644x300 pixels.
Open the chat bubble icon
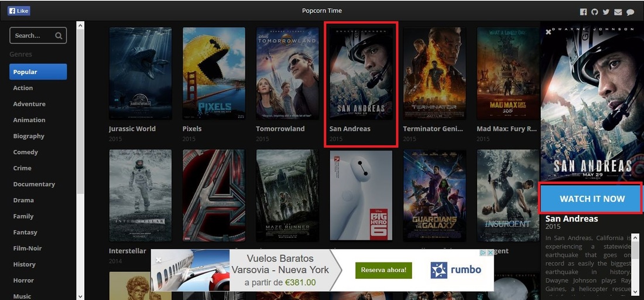pyautogui.click(x=631, y=12)
